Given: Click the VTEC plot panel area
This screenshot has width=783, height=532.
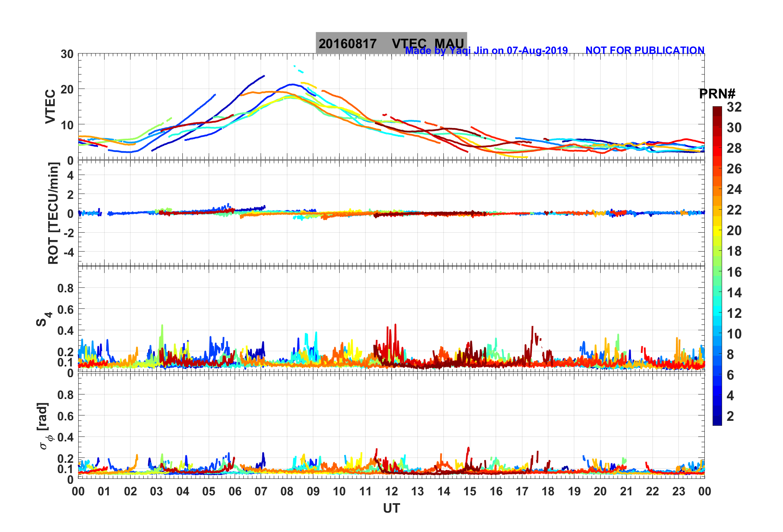Looking at the screenshot, I should pyautogui.click(x=391, y=107).
